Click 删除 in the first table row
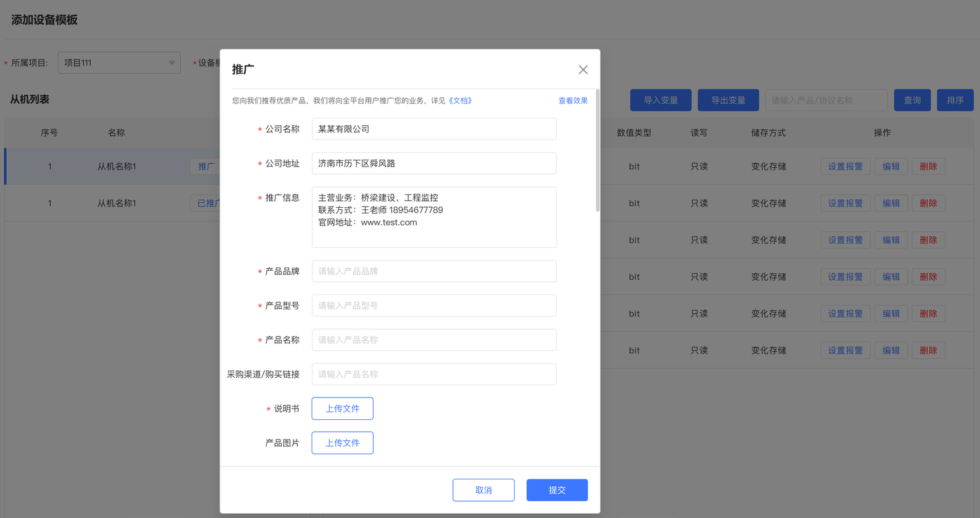Viewport: 980px width, 518px height. coord(929,167)
